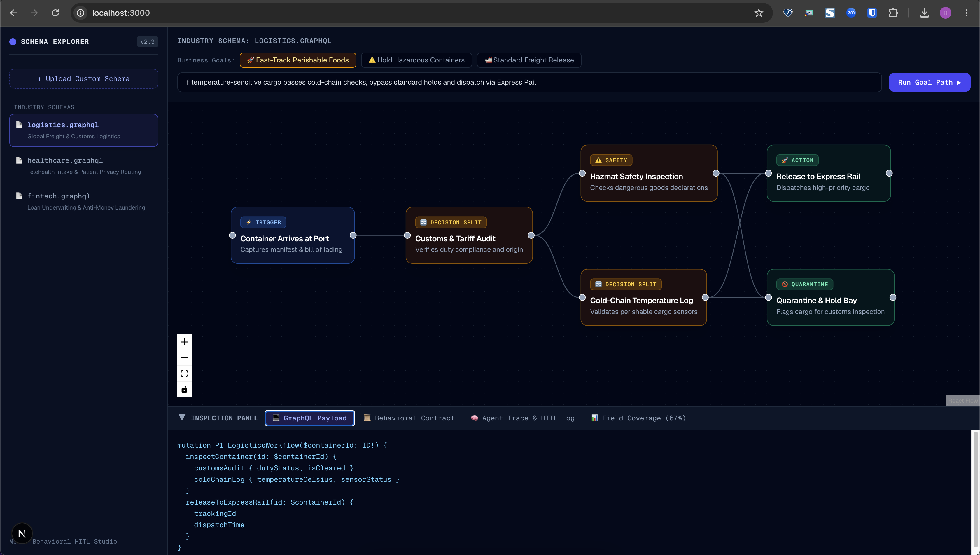
Task: Click the Next.js N badge
Action: coord(22,533)
